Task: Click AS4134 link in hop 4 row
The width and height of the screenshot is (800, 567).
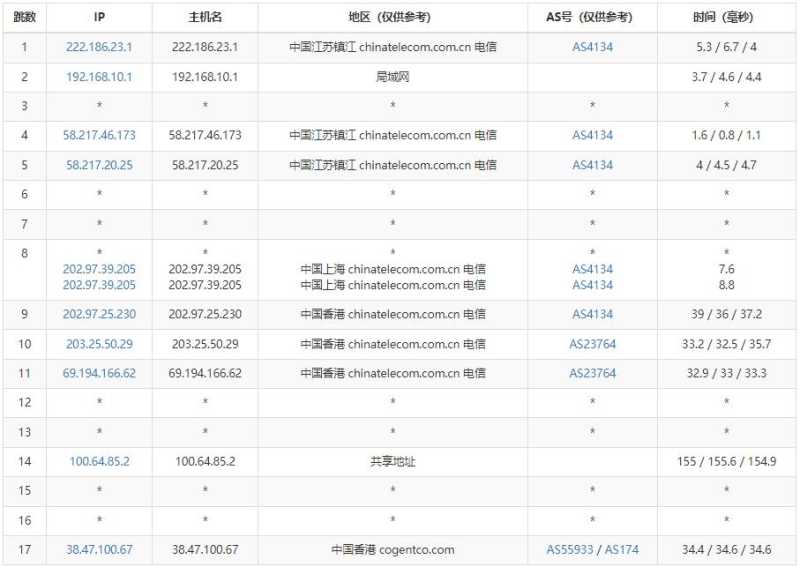Action: 592,135
